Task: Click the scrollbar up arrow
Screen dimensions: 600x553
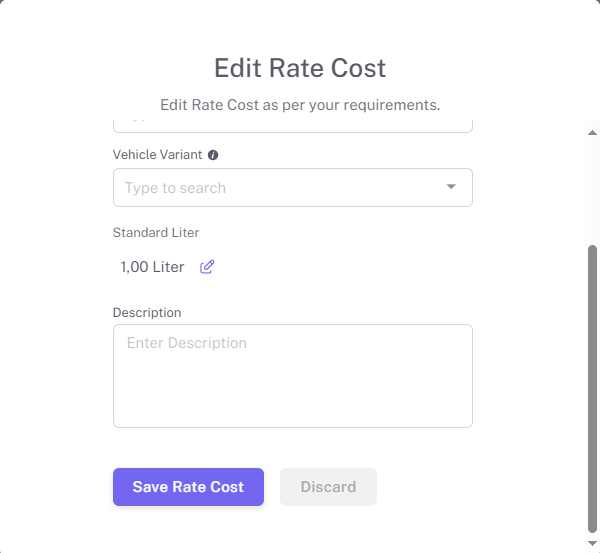Action: pyautogui.click(x=592, y=133)
